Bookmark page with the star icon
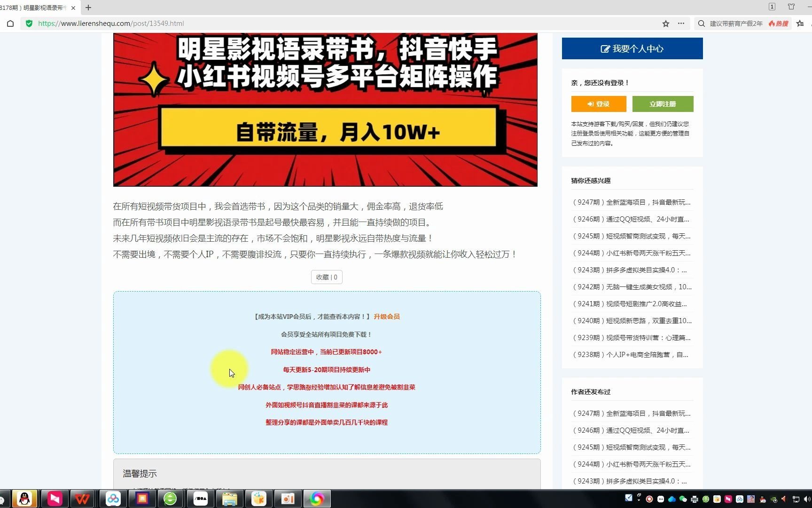 pyautogui.click(x=666, y=24)
